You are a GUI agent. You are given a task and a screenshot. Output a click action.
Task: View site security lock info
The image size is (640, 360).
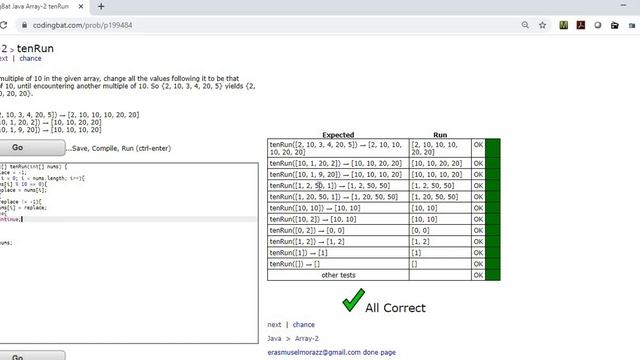(24, 25)
